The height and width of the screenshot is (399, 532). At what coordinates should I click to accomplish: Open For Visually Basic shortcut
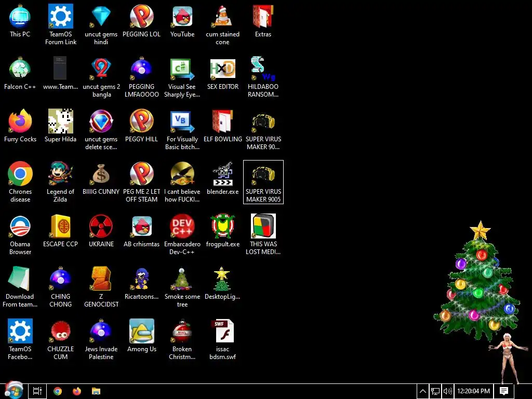point(182,129)
